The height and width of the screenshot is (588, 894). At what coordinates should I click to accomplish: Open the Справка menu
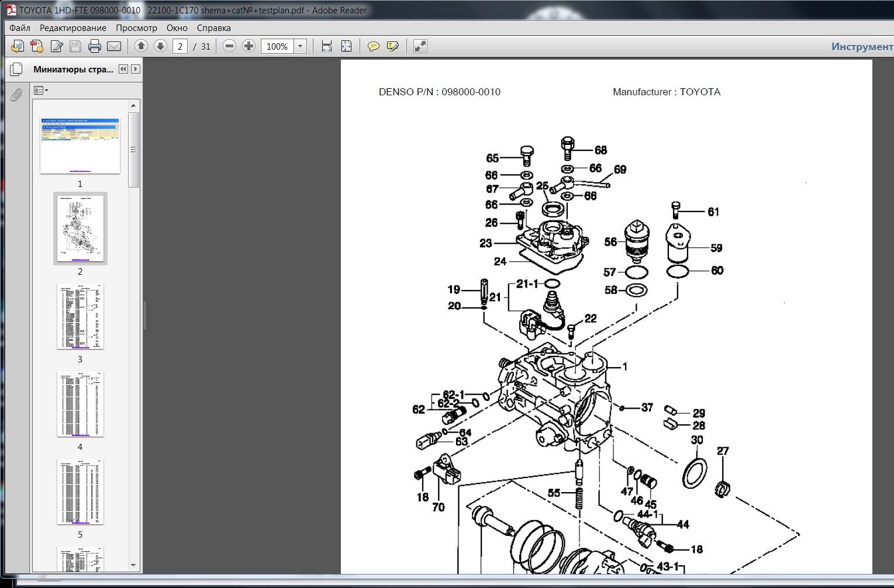[214, 27]
